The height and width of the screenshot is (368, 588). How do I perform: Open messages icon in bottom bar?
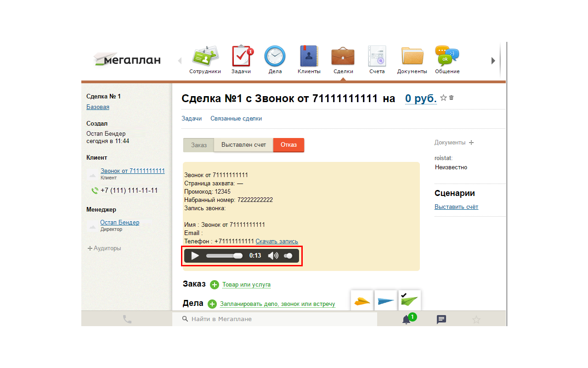click(x=441, y=319)
